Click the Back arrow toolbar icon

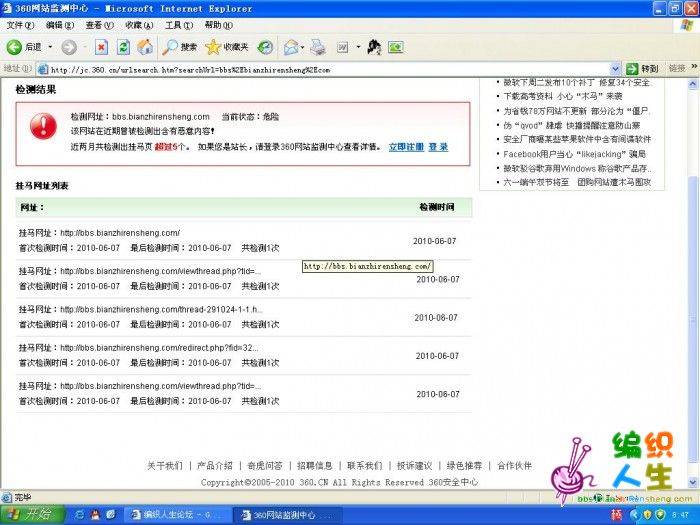14,47
